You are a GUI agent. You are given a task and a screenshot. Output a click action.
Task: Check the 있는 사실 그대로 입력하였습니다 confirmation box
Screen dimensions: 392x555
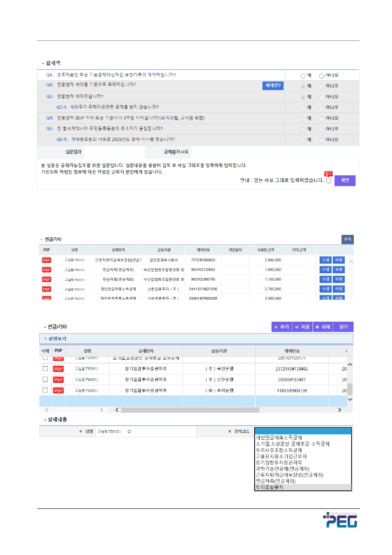click(328, 181)
